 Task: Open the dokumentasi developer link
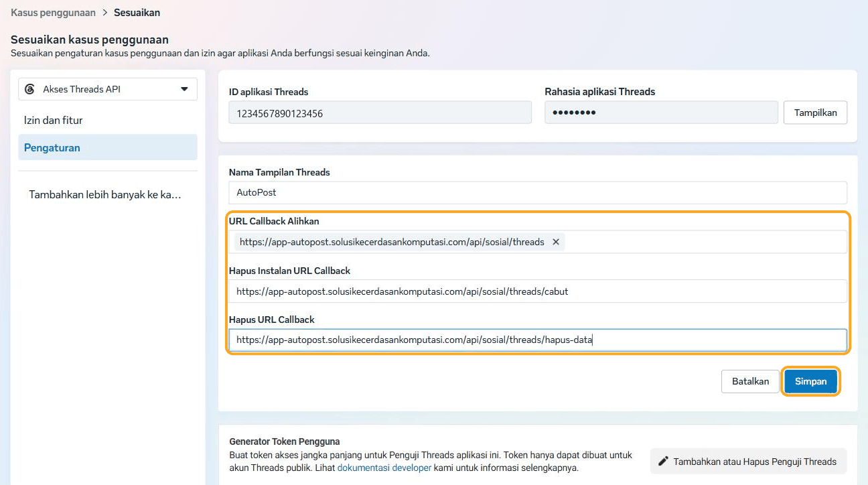[x=384, y=468]
